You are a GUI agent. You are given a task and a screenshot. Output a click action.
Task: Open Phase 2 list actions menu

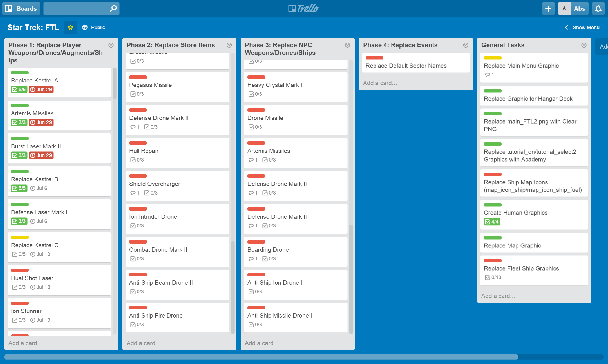[x=229, y=45]
